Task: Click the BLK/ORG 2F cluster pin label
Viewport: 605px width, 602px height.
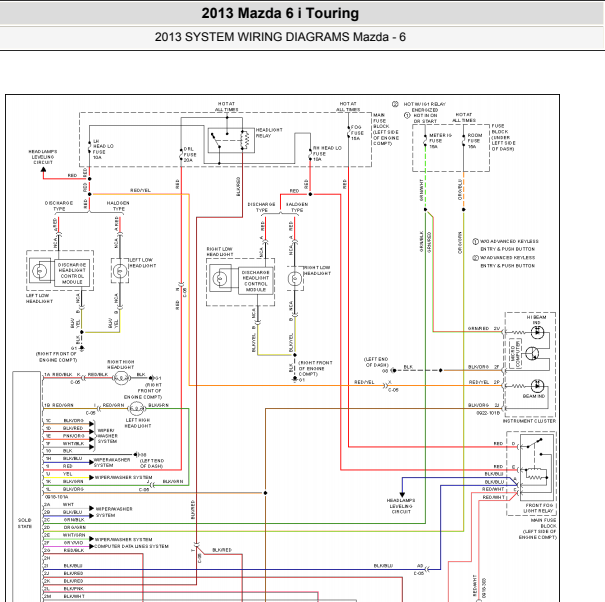Action: tap(484, 367)
